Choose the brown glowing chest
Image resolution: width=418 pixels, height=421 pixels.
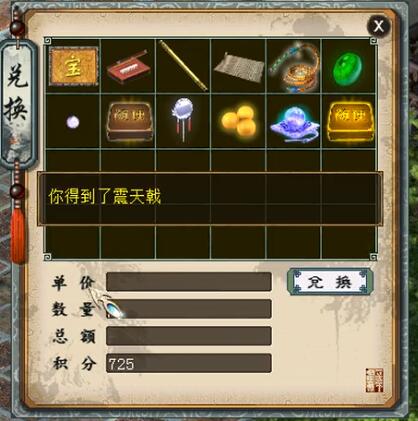pyautogui.click(x=128, y=121)
